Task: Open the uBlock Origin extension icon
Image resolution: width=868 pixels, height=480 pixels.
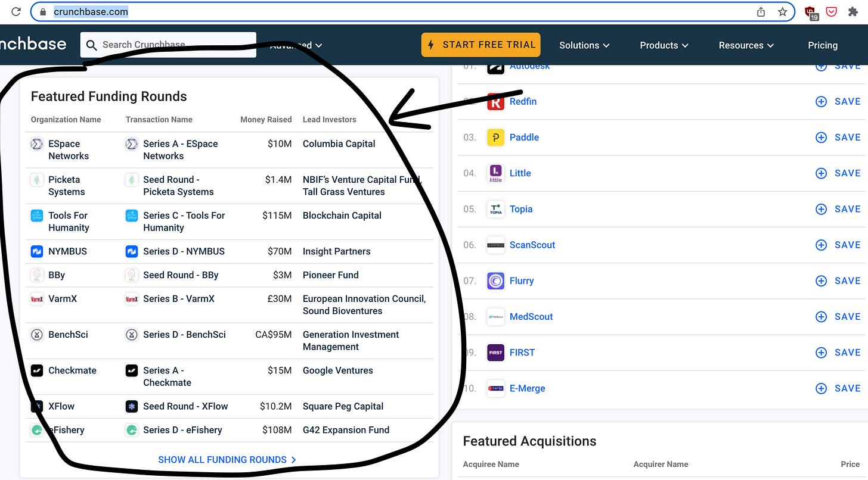Action: click(811, 13)
